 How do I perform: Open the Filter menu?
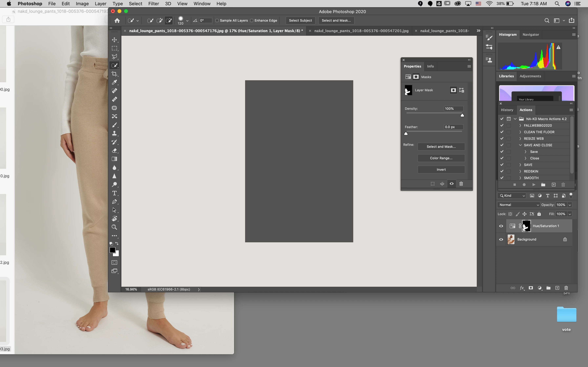[x=154, y=4]
